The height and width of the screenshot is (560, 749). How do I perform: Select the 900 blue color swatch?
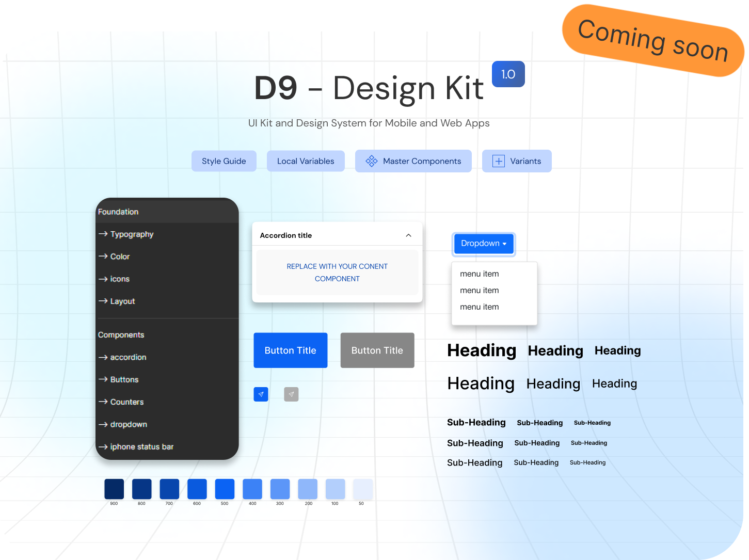click(114, 489)
